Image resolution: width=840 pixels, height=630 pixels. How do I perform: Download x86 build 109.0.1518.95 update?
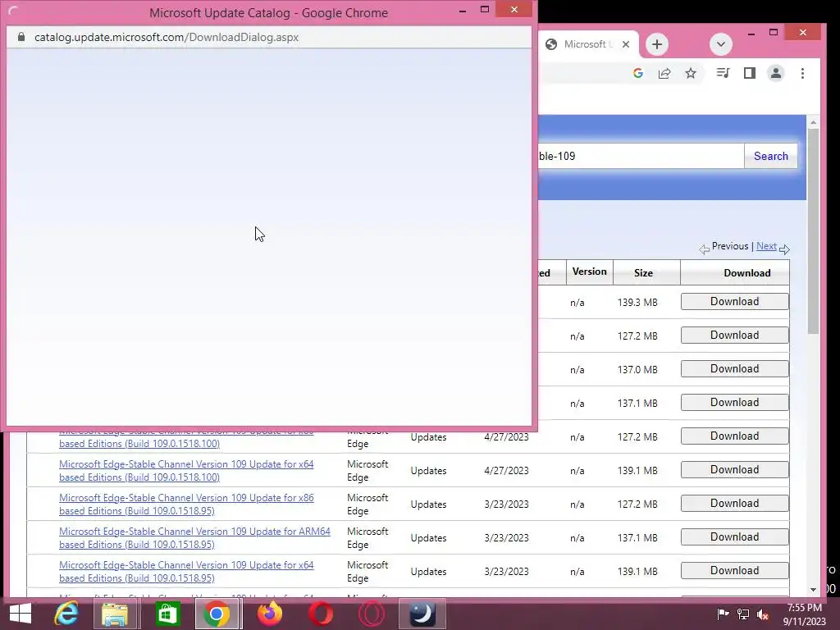tap(734, 504)
